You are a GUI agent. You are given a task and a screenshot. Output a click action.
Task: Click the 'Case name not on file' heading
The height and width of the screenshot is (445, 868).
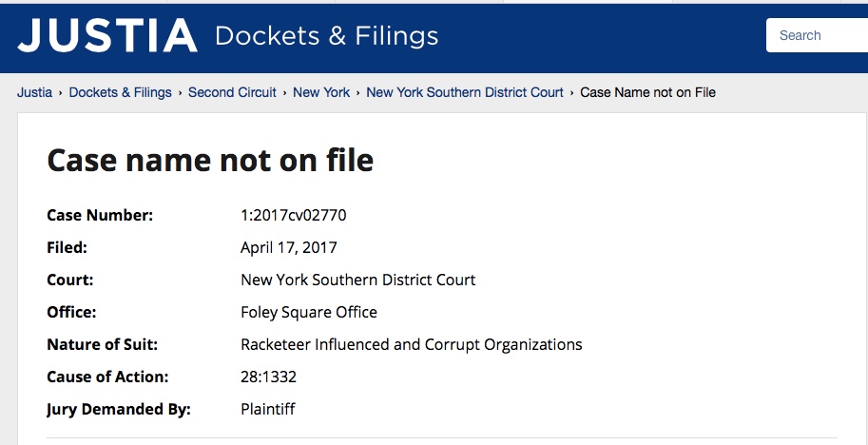pyautogui.click(x=210, y=160)
